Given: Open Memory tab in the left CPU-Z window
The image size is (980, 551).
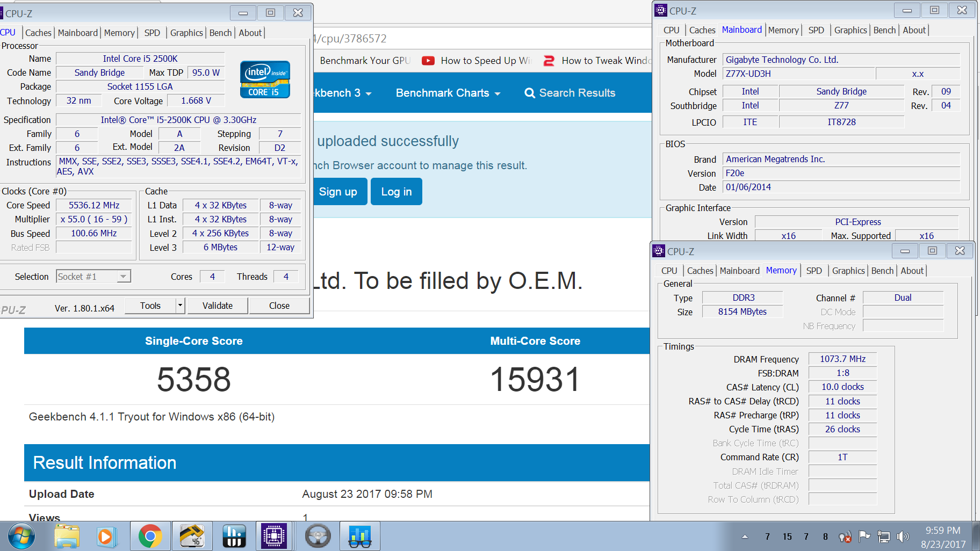Looking at the screenshot, I should pyautogui.click(x=119, y=33).
